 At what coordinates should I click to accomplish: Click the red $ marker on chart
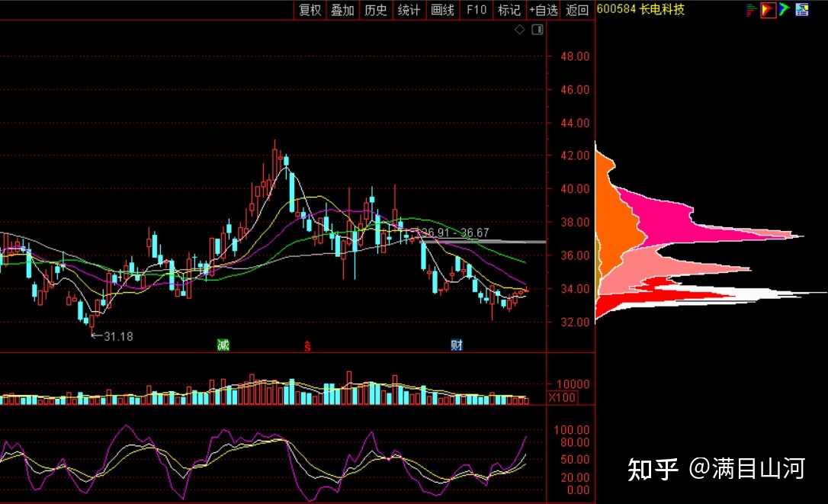tap(308, 346)
